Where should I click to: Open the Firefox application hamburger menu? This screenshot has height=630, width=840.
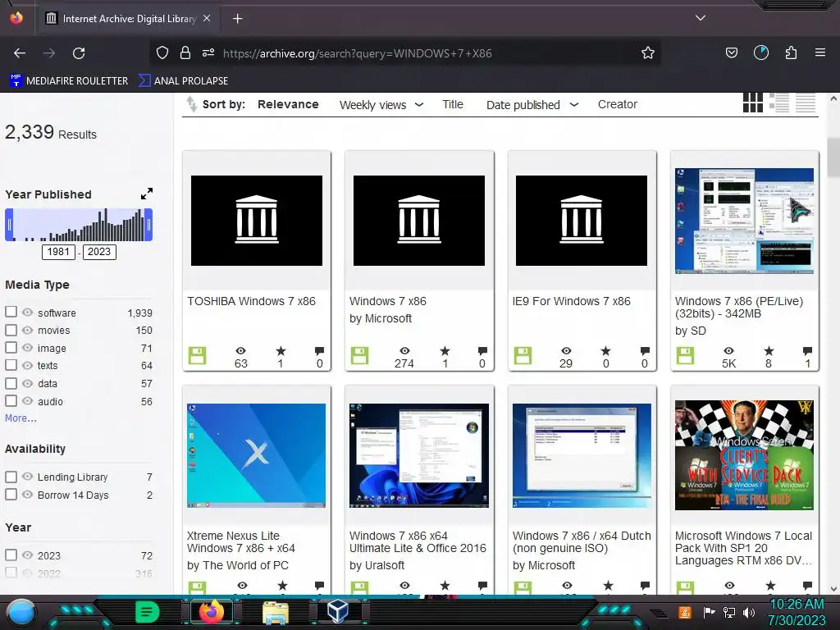(x=820, y=52)
